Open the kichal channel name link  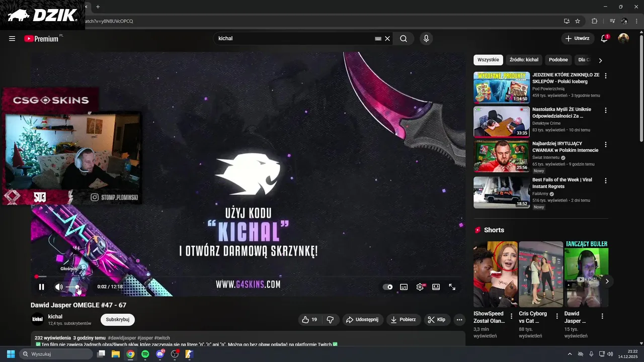[x=55, y=316]
